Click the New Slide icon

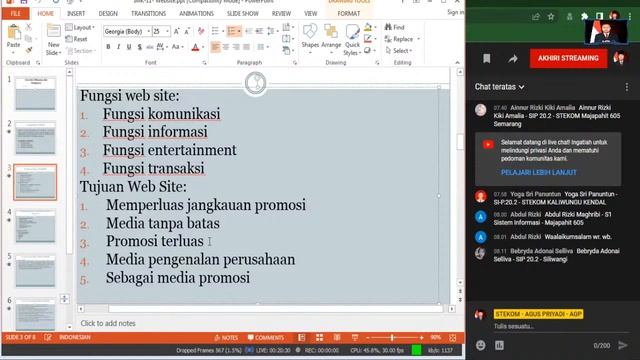pyautogui.click(x=53, y=31)
